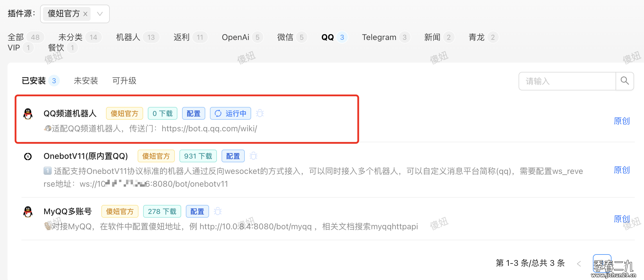Click the search magnifier icon

click(x=625, y=81)
